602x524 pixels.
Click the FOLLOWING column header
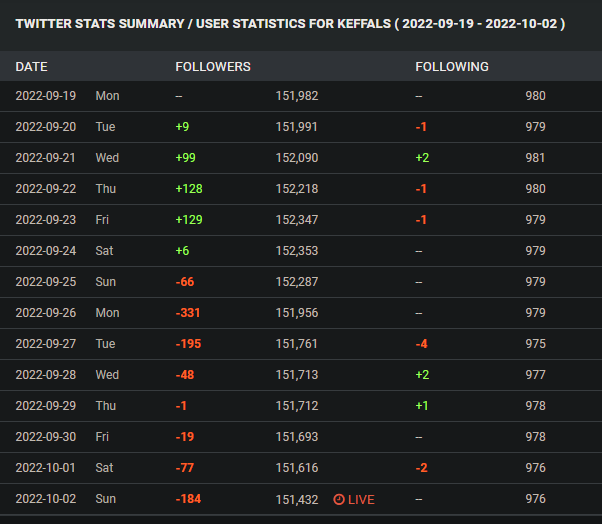(x=452, y=67)
